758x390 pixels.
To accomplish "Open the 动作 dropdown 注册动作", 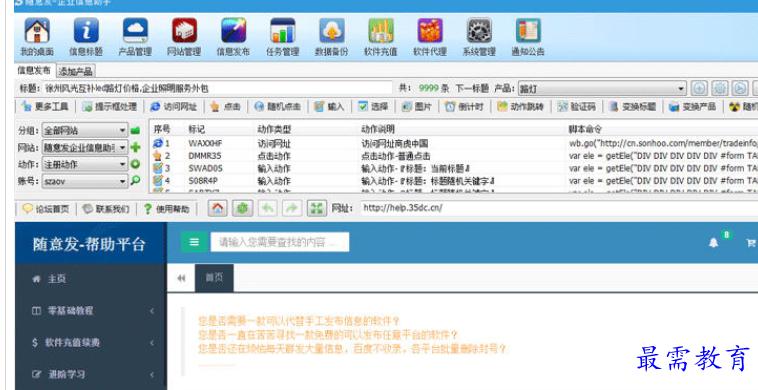I will 85,164.
